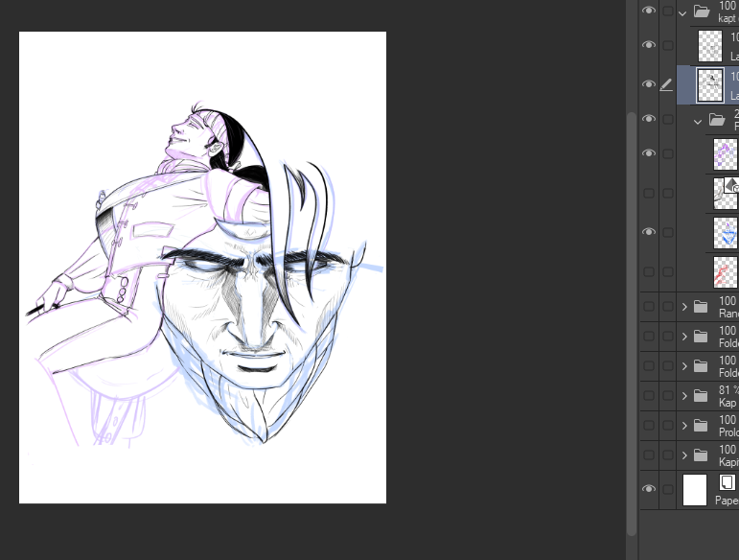Hide the purple sketch layer
739x560 pixels.
tap(649, 153)
